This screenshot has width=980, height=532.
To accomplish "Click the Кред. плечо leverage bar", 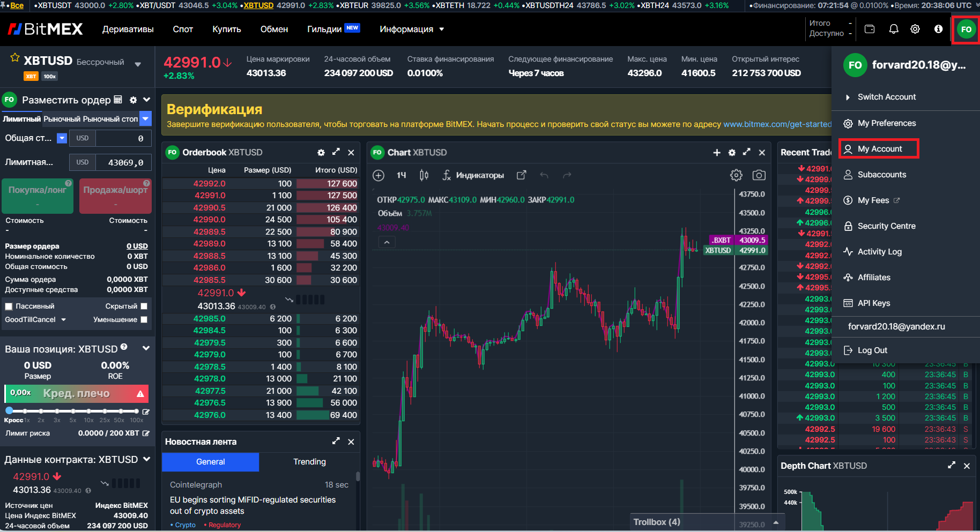I will coord(76,393).
